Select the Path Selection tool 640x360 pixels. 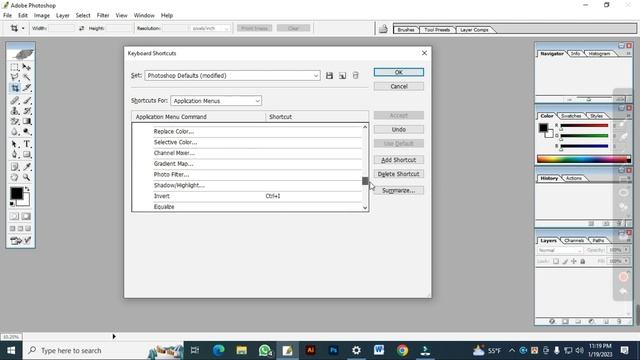pyautogui.click(x=15, y=144)
